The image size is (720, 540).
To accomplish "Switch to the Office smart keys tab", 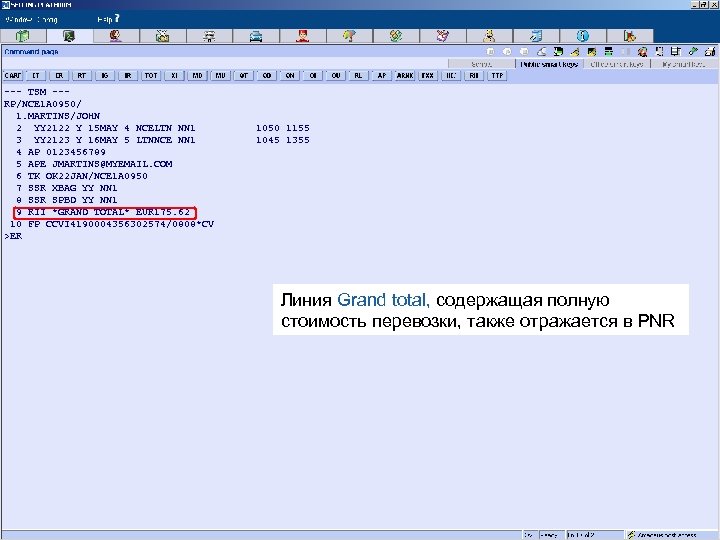I will coord(617,64).
